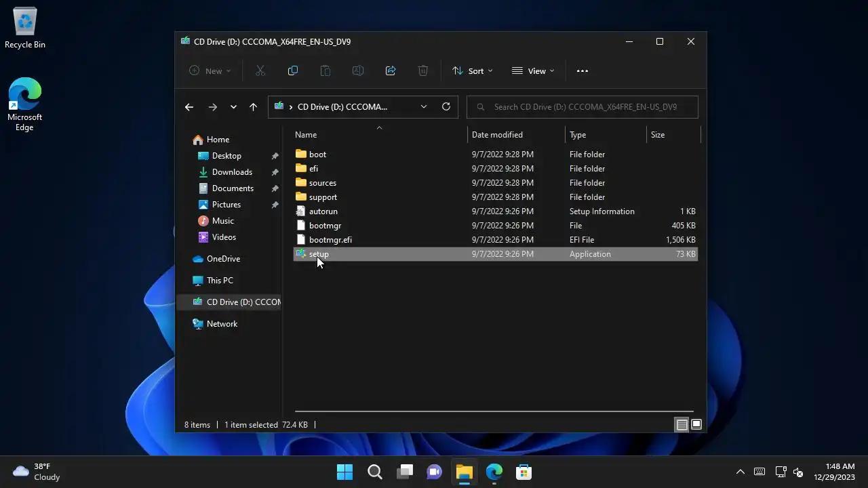Screen dimensions: 868x488
Task: Expand recent locations chevron dropdown
Action: tap(233, 107)
